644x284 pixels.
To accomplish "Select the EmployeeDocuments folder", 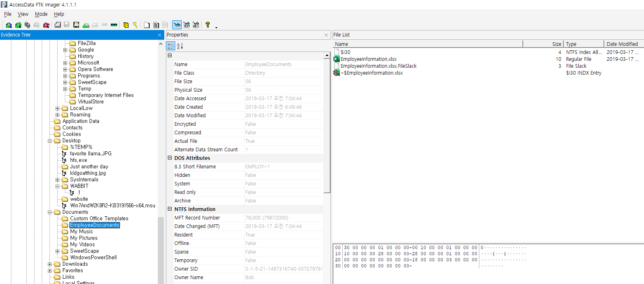I will pos(94,225).
